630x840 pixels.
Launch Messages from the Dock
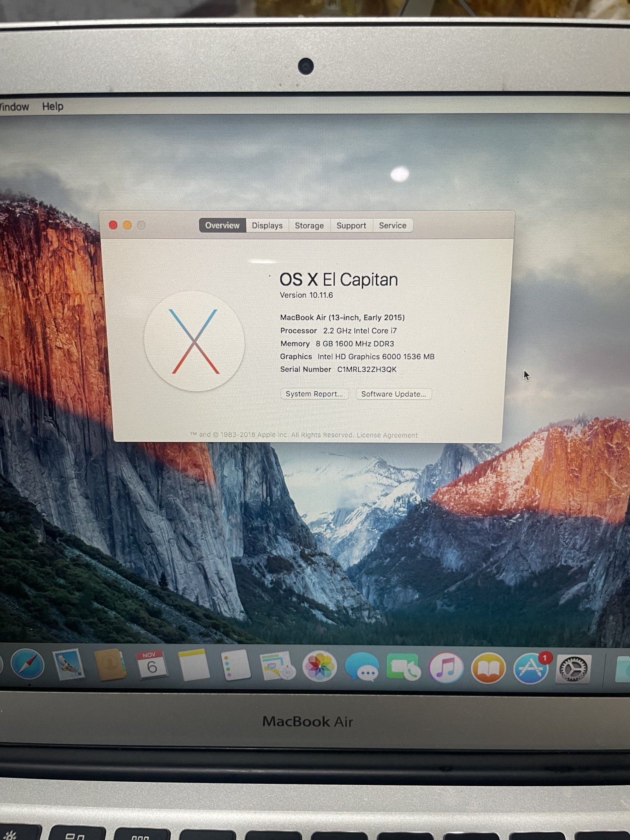pyautogui.click(x=362, y=667)
